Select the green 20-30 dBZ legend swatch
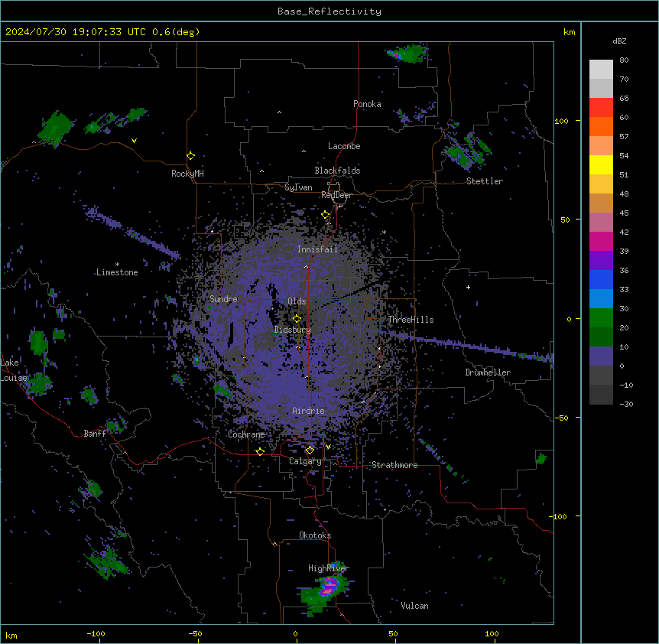 pyautogui.click(x=601, y=318)
